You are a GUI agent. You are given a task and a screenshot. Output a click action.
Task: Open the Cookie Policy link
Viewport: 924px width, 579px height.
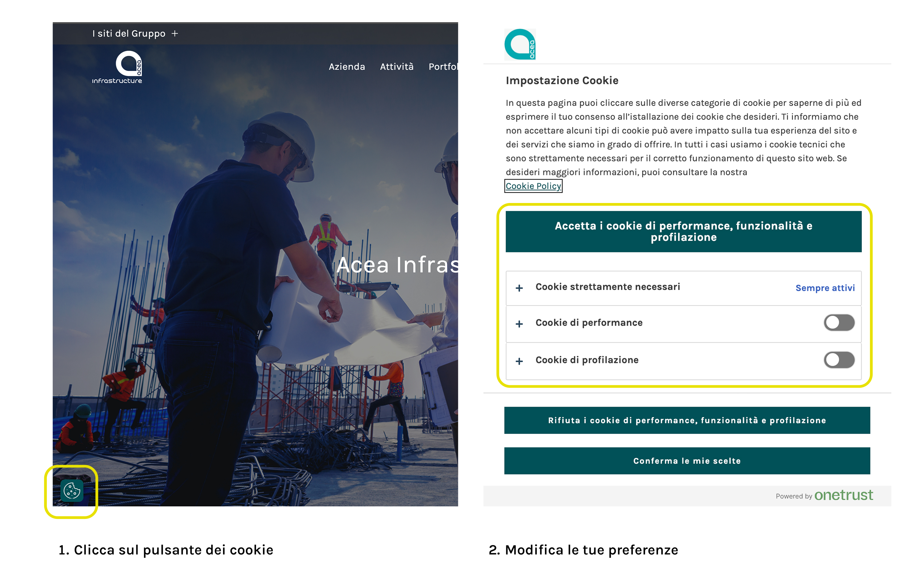(533, 186)
